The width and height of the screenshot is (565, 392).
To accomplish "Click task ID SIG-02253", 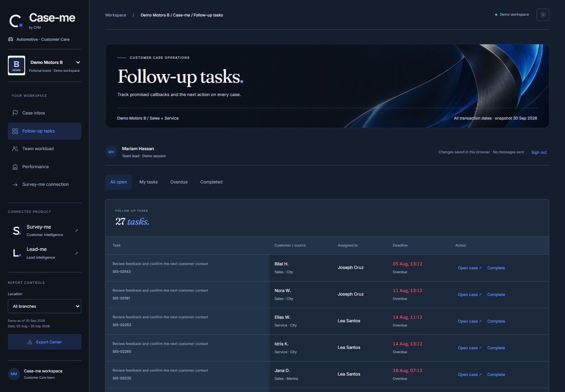I will pos(122,325).
